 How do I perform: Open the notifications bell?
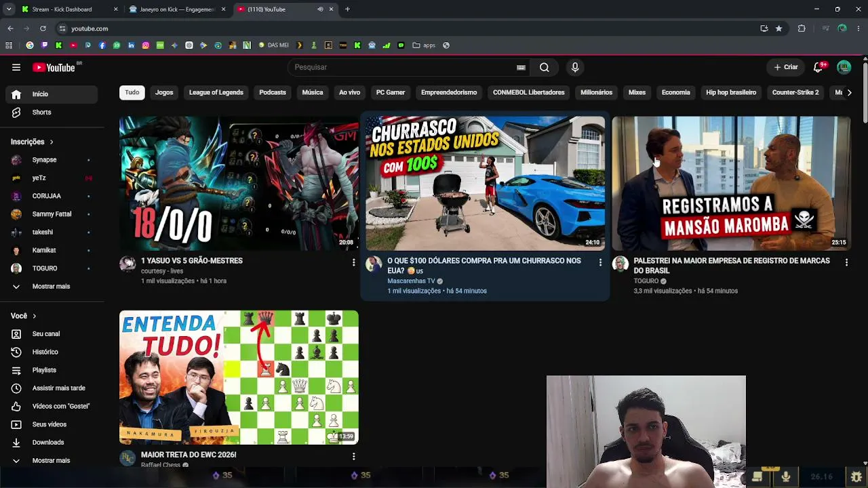818,67
